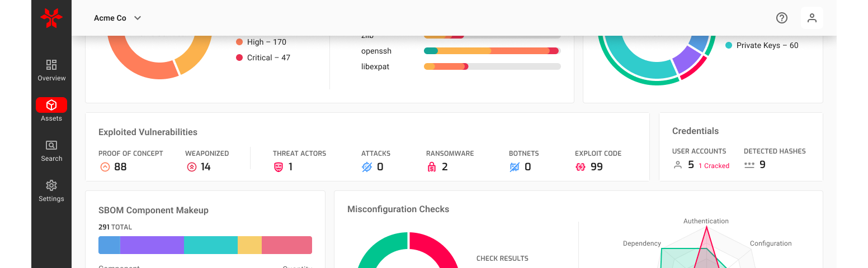The height and width of the screenshot is (268, 868).
Task: Click the Proof of Concept orange icon
Action: (105, 166)
